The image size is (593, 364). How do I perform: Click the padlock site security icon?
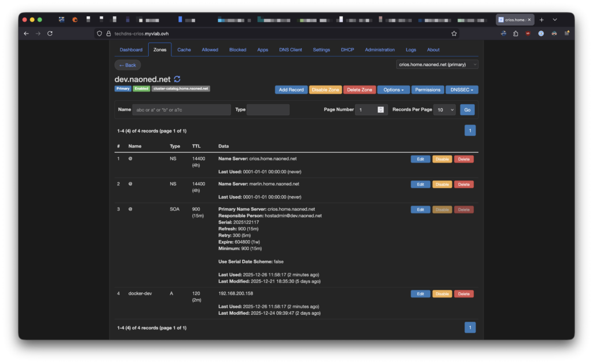click(x=108, y=34)
